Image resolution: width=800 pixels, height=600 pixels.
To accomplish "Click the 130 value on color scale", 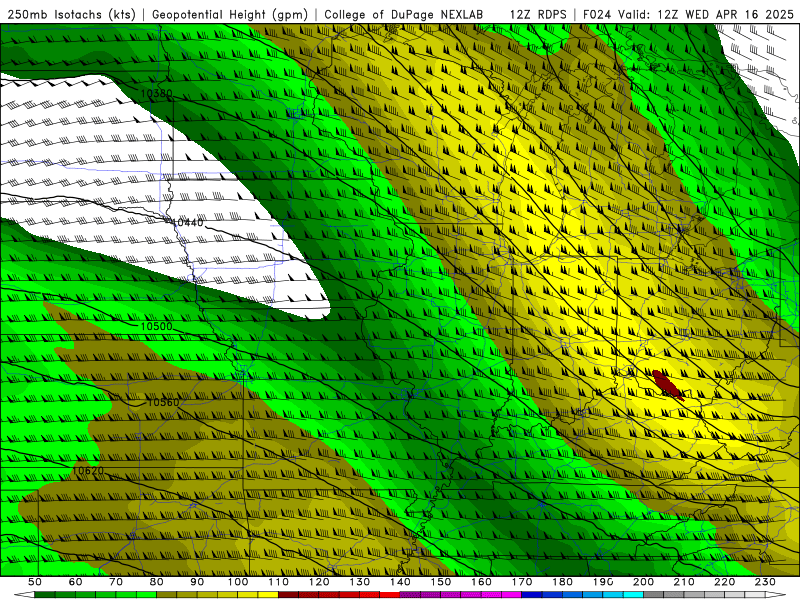I will click(360, 582).
